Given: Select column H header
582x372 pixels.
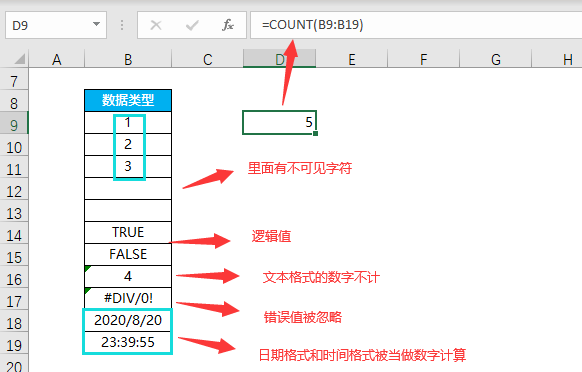Looking at the screenshot, I should pyautogui.click(x=557, y=59).
